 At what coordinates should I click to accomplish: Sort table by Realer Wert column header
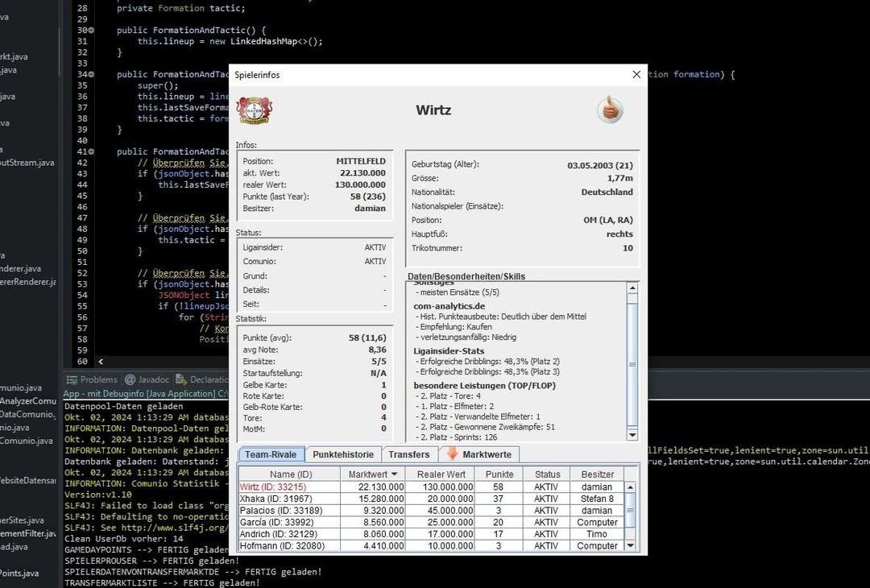point(441,474)
